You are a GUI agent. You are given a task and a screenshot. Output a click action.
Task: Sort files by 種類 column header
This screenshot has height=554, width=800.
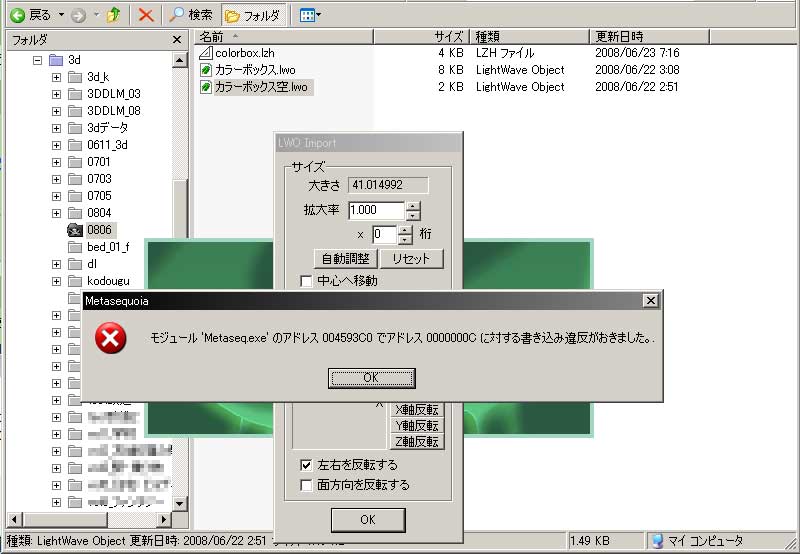point(529,37)
